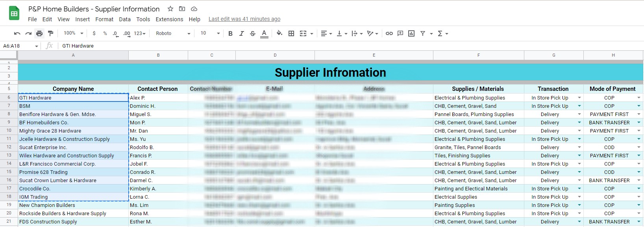Open the Insert menu
The width and height of the screenshot is (644, 227).
click(82, 19)
